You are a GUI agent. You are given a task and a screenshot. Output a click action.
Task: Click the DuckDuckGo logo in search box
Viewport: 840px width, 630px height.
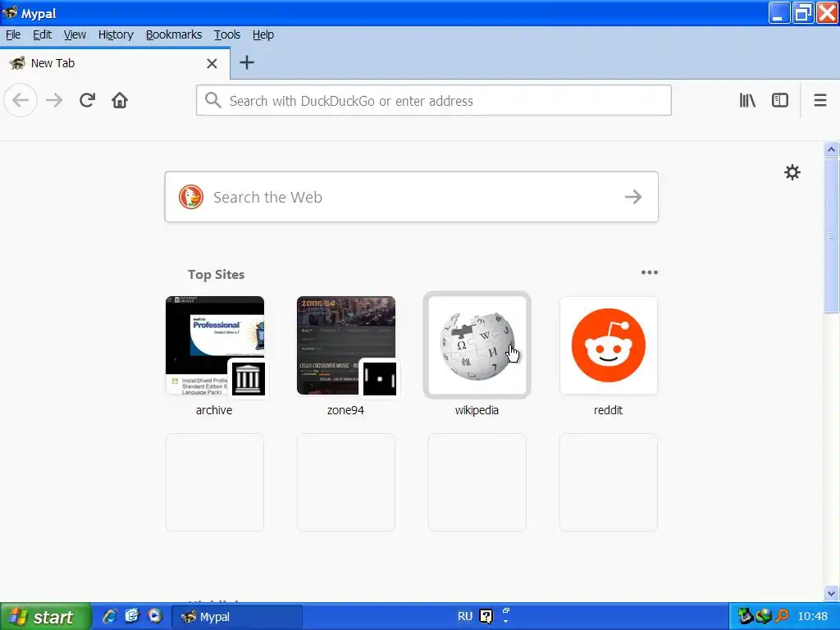click(x=191, y=197)
